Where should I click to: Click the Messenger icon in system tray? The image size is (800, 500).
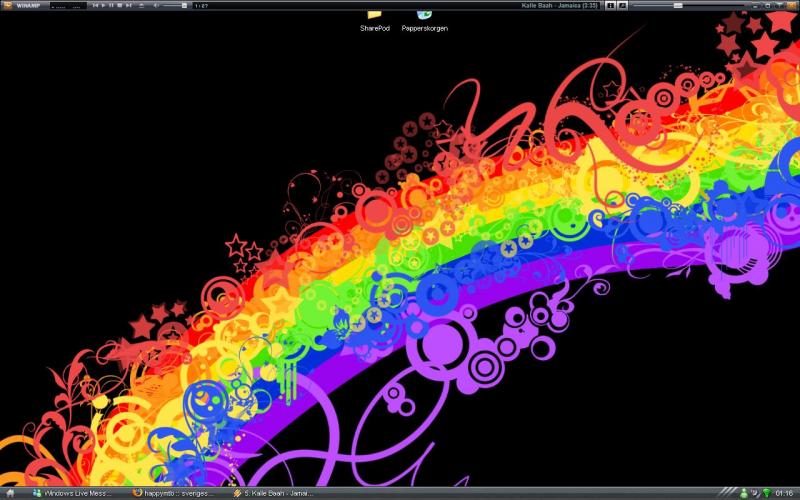pos(744,493)
